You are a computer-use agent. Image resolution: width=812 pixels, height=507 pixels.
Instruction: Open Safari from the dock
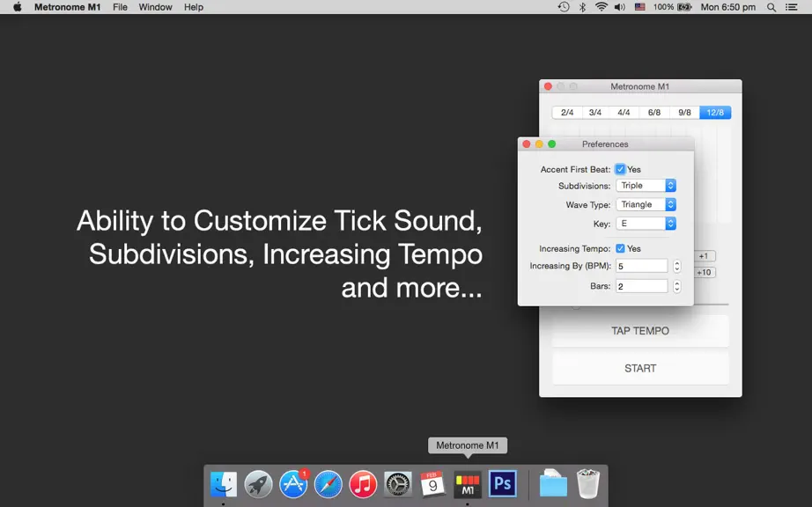pos(328,484)
